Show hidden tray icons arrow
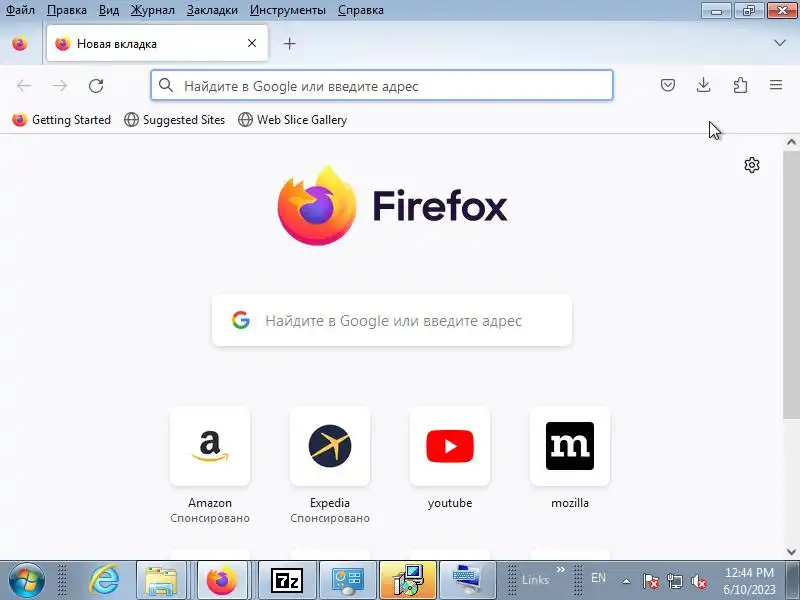The image size is (800, 600). (x=626, y=581)
